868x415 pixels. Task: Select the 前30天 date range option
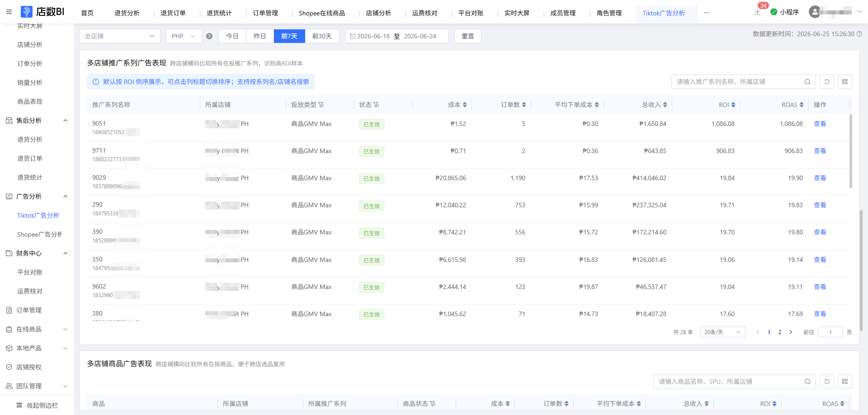(x=322, y=36)
